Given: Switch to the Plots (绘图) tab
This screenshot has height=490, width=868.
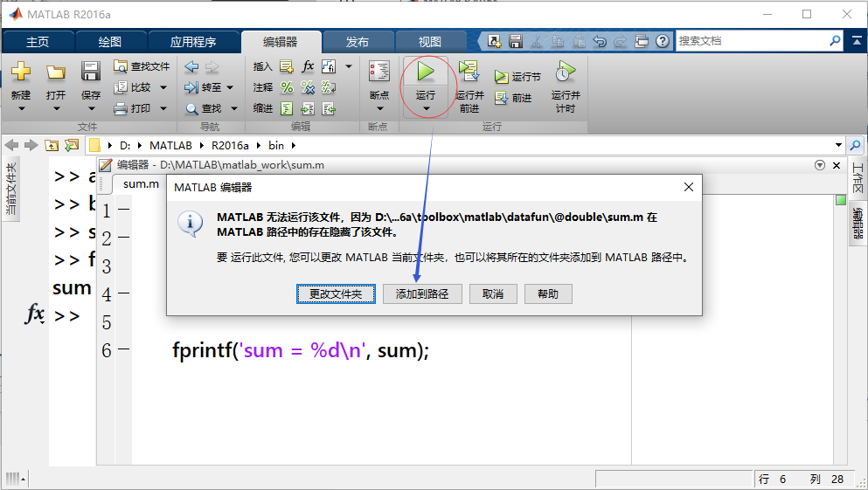Looking at the screenshot, I should [109, 42].
